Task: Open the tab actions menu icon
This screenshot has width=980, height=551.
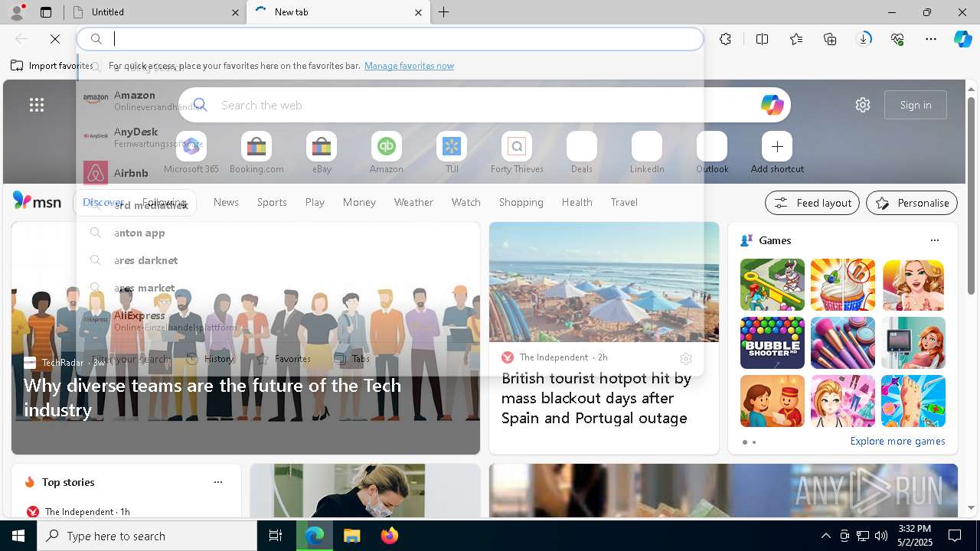Action: pos(46,12)
